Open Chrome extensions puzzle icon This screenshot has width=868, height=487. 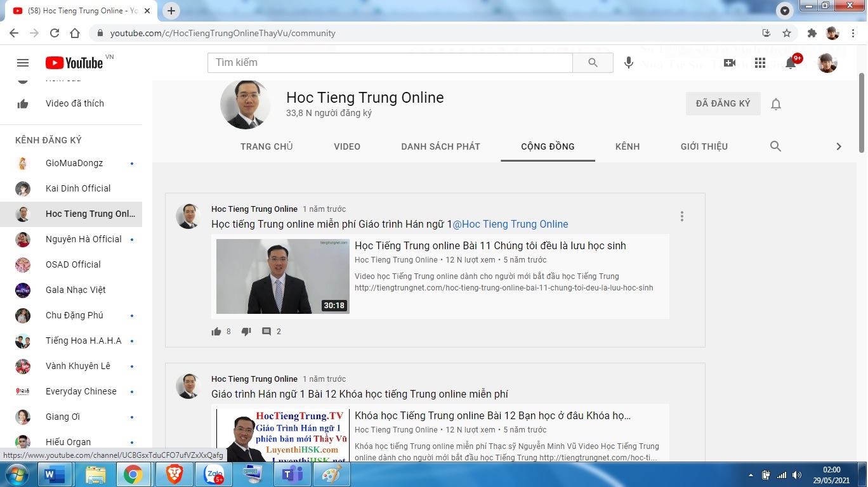[812, 33]
